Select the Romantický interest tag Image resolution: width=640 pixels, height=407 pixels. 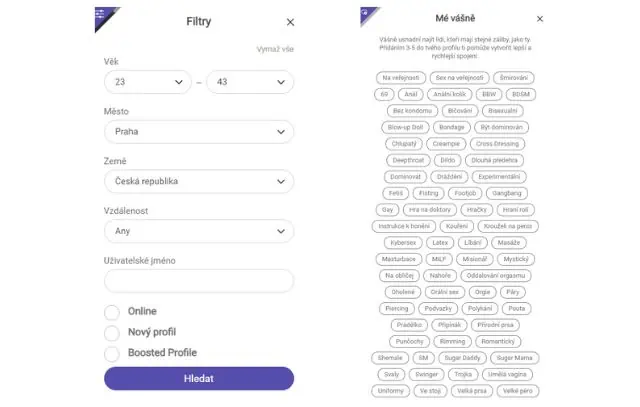(x=498, y=341)
